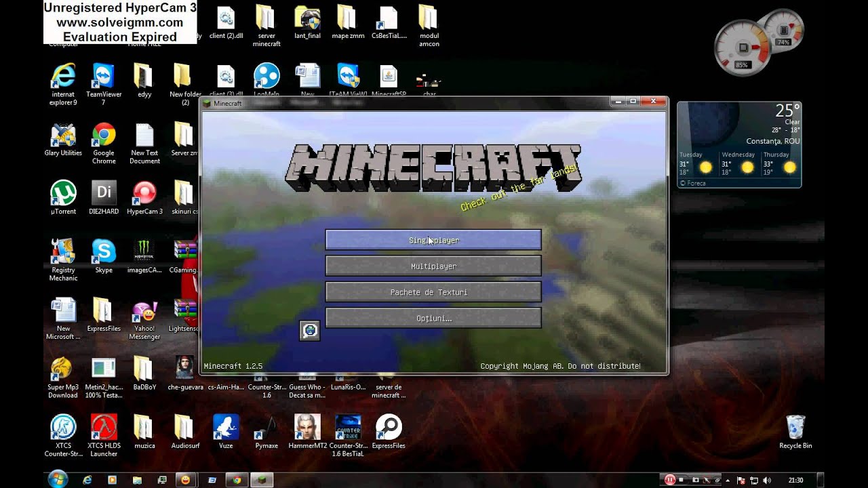Image resolution: width=868 pixels, height=488 pixels.
Task: Launch µTorrent from the desktop
Action: click(63, 198)
